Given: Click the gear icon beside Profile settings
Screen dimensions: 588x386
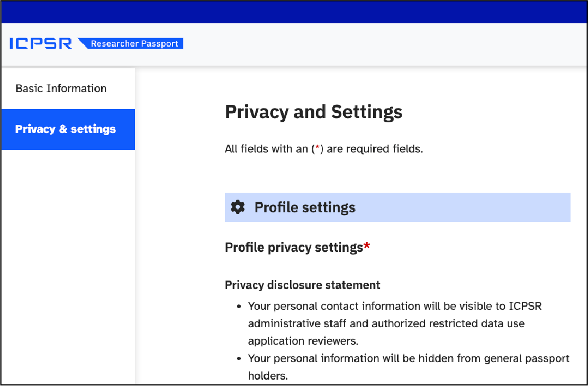Looking at the screenshot, I should point(238,207).
